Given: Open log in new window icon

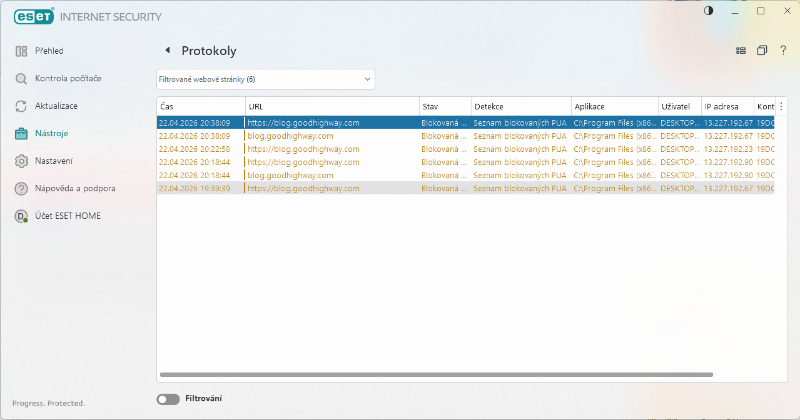Looking at the screenshot, I should point(762,50).
